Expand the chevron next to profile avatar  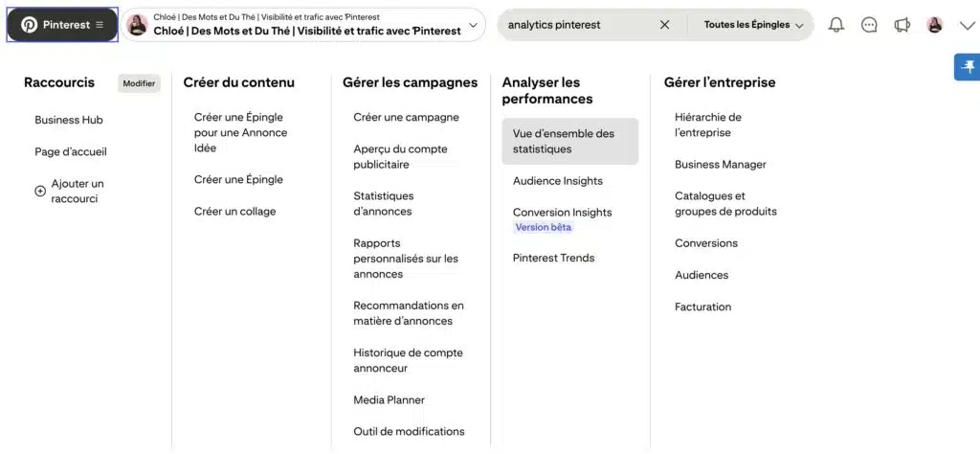coord(963,25)
